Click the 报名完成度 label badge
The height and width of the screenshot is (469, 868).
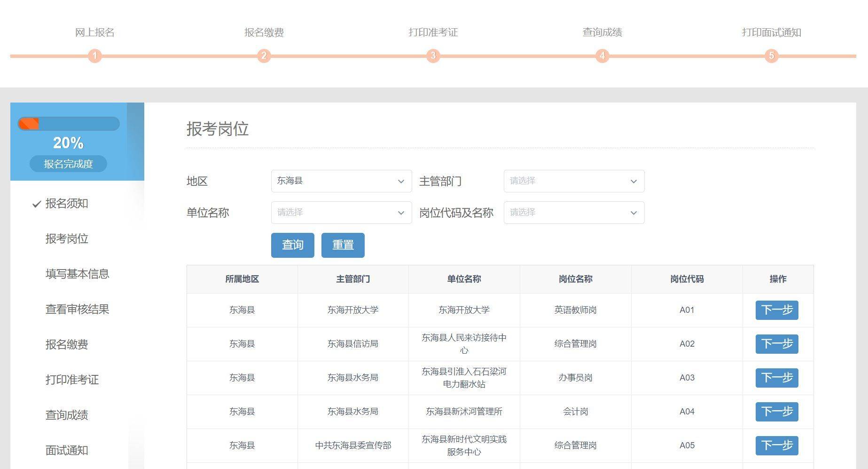pyautogui.click(x=69, y=164)
